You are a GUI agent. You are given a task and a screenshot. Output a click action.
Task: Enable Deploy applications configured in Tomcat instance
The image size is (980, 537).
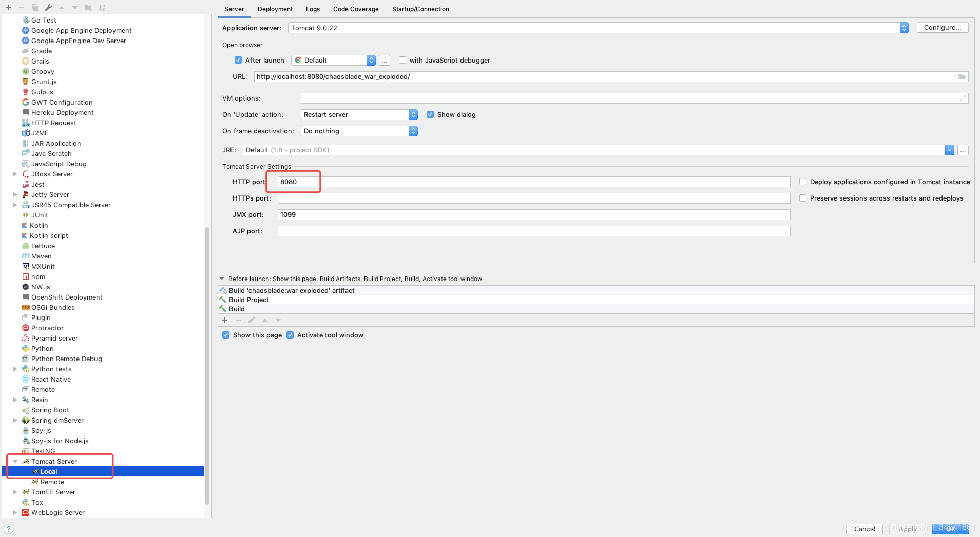click(x=803, y=182)
